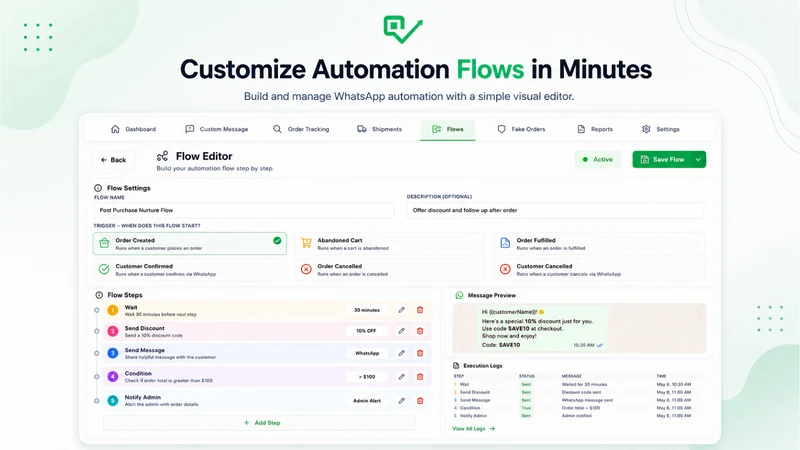The width and height of the screenshot is (800, 450).
Task: Edit the Condition step
Action: [402, 377]
